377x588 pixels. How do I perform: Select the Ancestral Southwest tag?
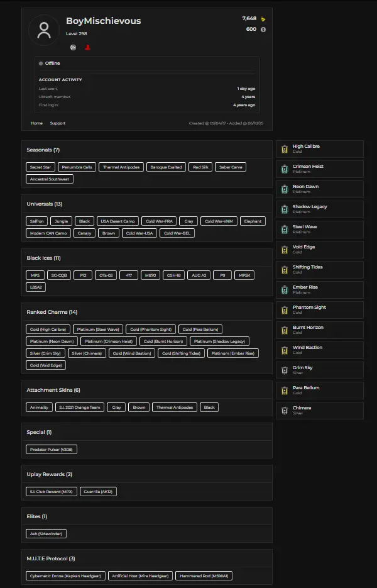(x=50, y=179)
